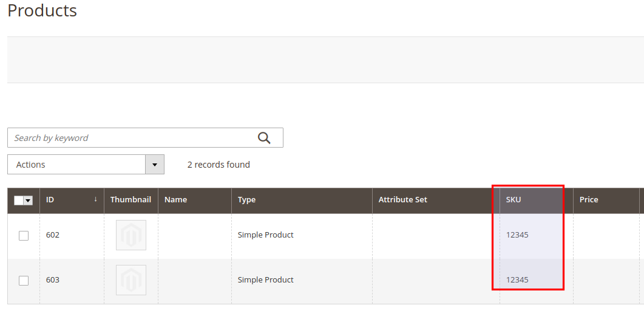Sort by the Thumbnail column header
This screenshot has height=322, width=644.
130,199
